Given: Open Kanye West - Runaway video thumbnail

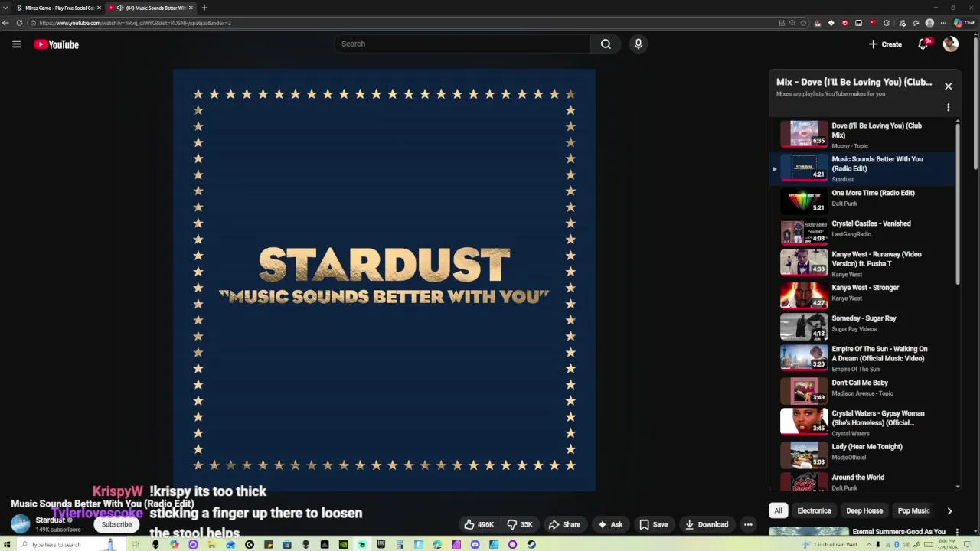Looking at the screenshot, I should (x=803, y=262).
